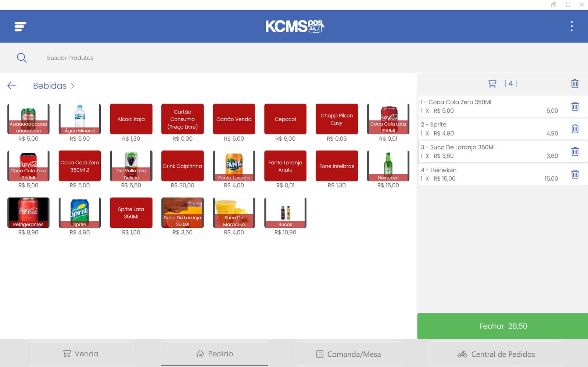The height and width of the screenshot is (367, 588).
Task: Select the Água Mineral product thumbnail
Action: [x=79, y=119]
